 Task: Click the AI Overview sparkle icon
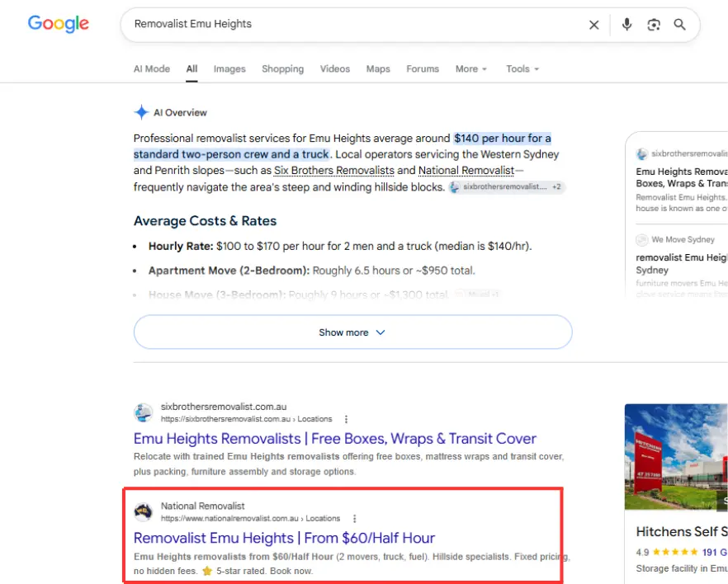[141, 112]
